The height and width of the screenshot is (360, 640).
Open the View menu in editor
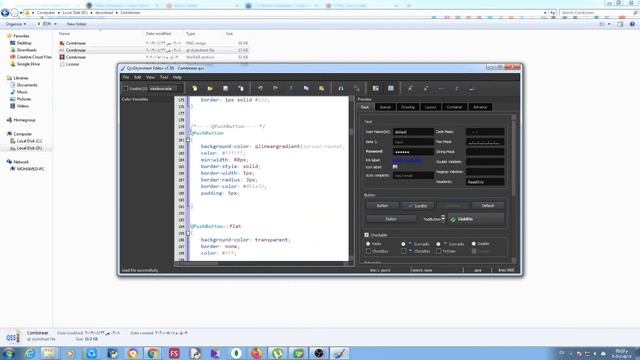click(150, 77)
